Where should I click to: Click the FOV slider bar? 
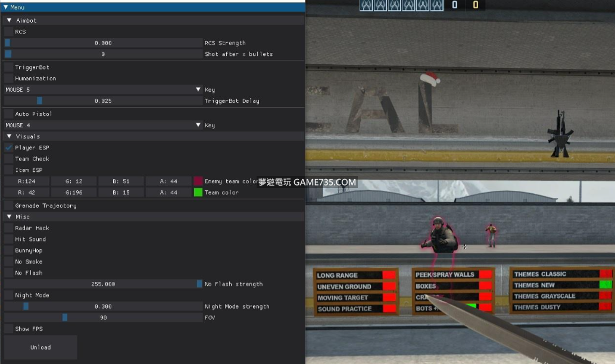tap(103, 318)
